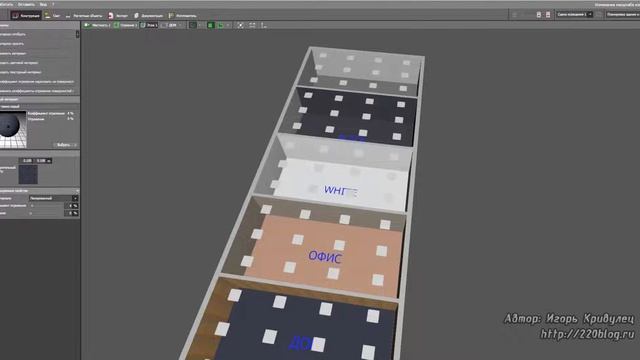Open the Документация tab

click(x=149, y=16)
